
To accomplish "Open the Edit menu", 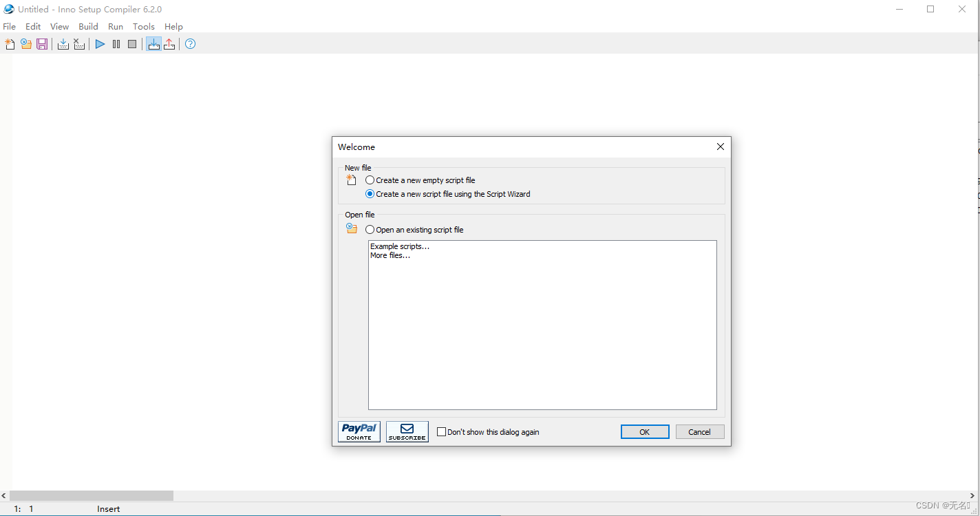I will (33, 26).
